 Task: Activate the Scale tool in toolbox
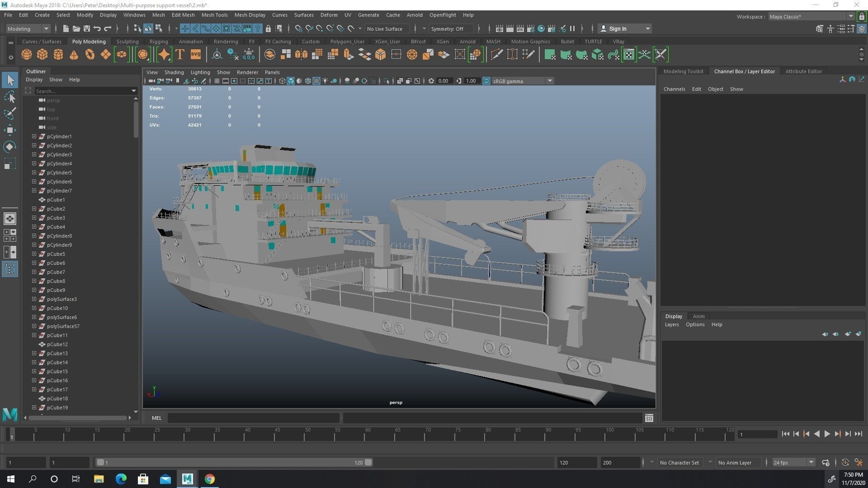click(10, 163)
